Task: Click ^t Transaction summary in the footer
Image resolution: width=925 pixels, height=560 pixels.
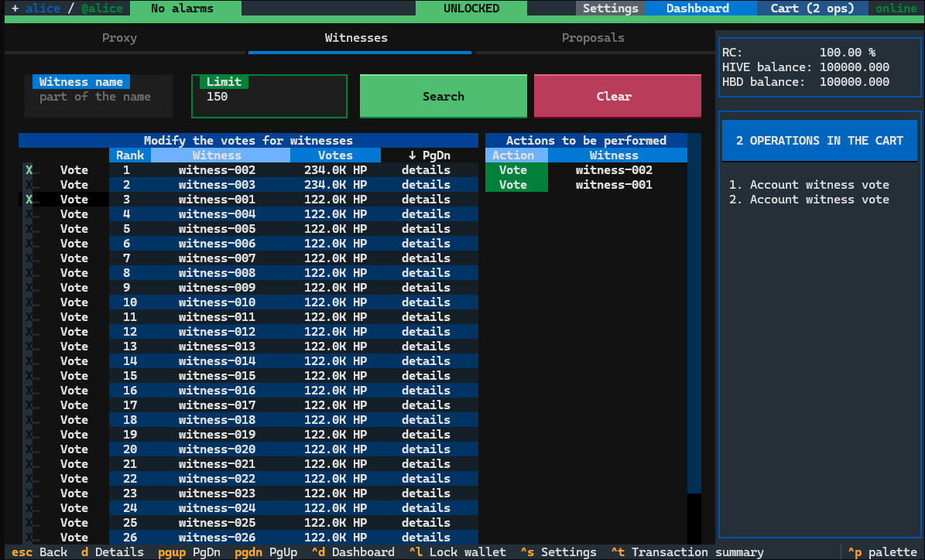Action: point(687,552)
